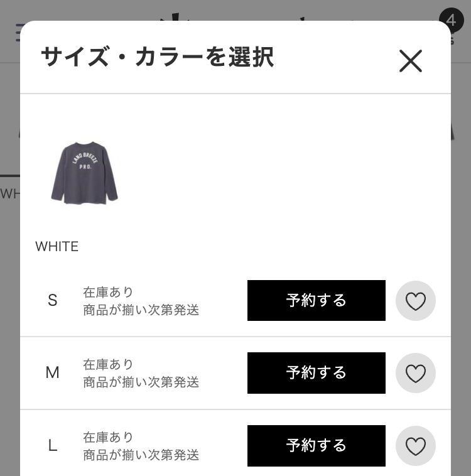Select the partially hidden WH tab behind dialog
This screenshot has width=471, height=476.
[x=10, y=193]
